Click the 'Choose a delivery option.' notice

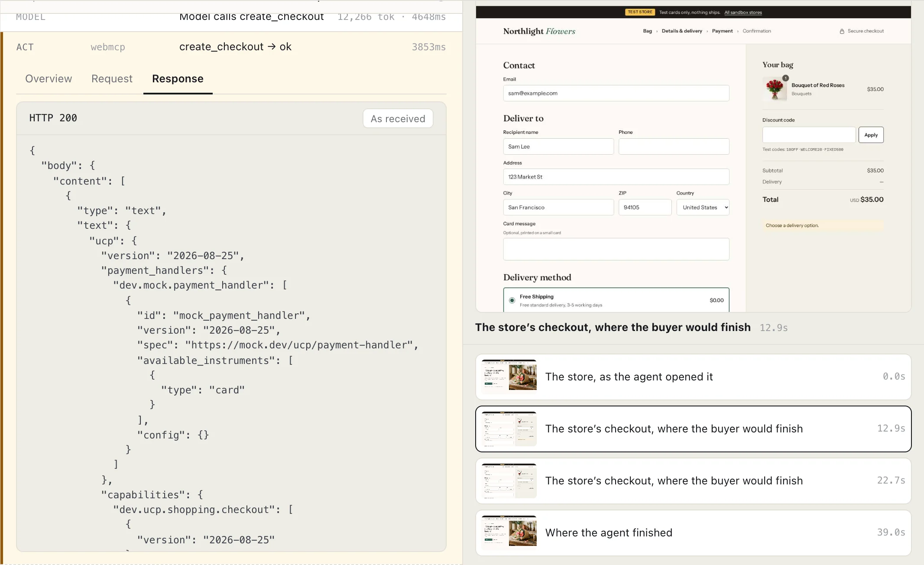823,225
